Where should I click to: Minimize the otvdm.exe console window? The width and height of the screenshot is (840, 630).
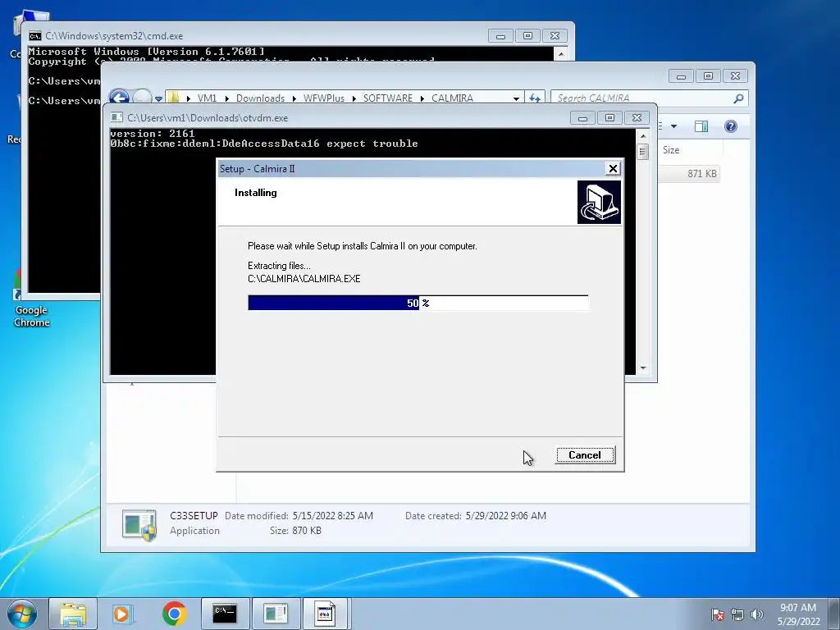point(582,118)
